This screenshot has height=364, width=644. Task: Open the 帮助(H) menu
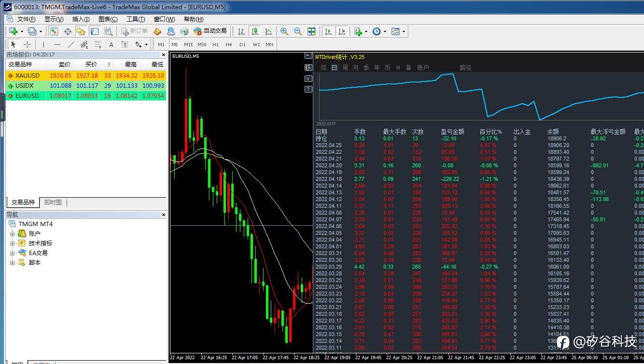tap(194, 19)
